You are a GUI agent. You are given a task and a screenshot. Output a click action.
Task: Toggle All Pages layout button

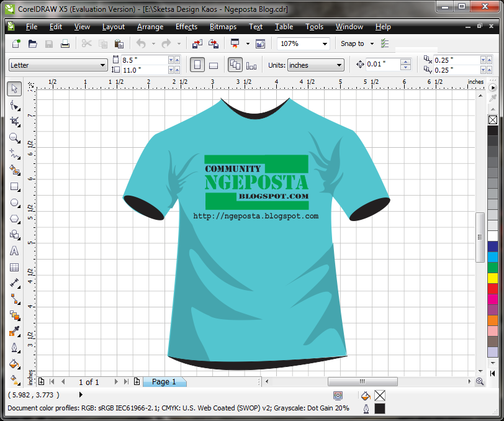(235, 65)
